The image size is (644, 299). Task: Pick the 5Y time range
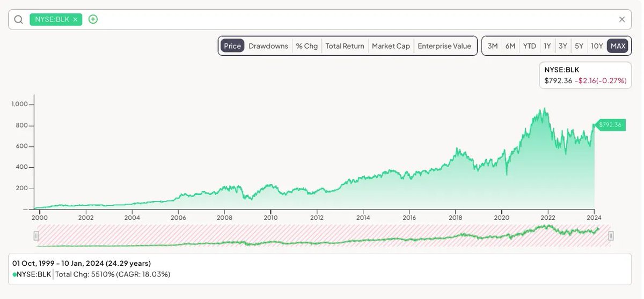pyautogui.click(x=579, y=46)
